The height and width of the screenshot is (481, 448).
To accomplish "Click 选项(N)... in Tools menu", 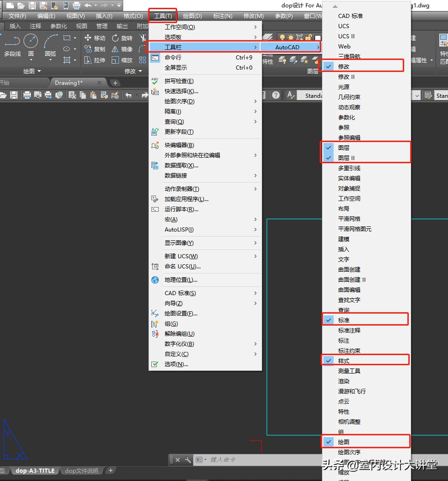I will pyautogui.click(x=176, y=364).
